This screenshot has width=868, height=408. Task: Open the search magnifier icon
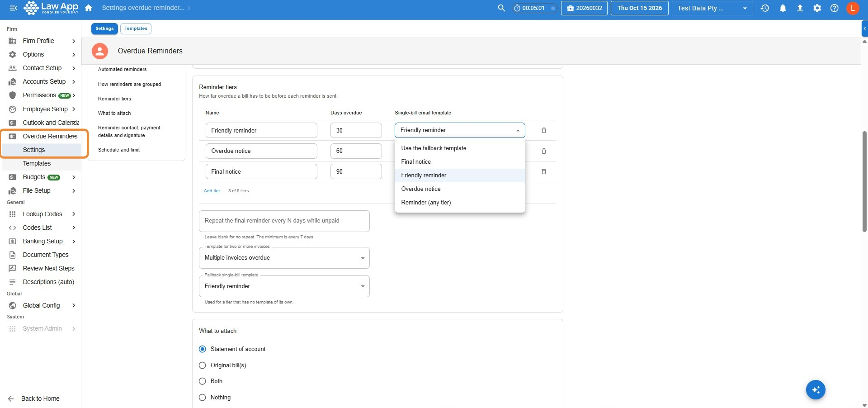501,8
